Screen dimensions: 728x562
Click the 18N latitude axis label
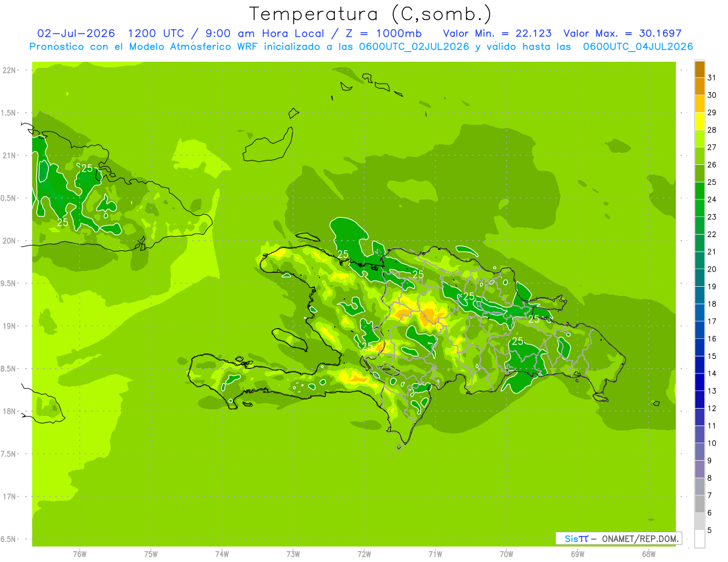coord(8,411)
